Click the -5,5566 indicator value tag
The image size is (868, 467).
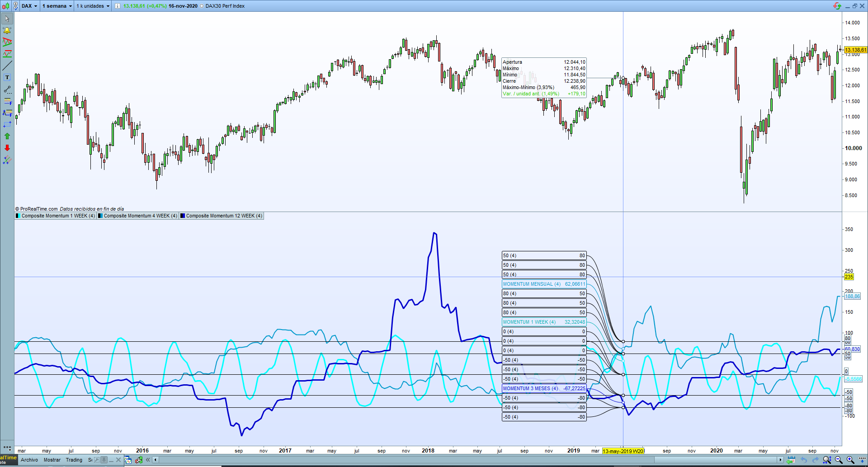tap(853, 379)
